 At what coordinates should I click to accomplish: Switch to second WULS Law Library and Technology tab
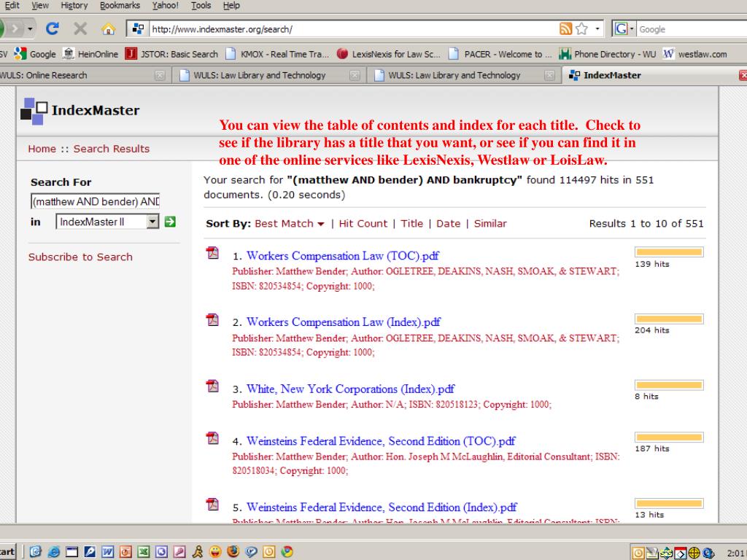click(464, 75)
